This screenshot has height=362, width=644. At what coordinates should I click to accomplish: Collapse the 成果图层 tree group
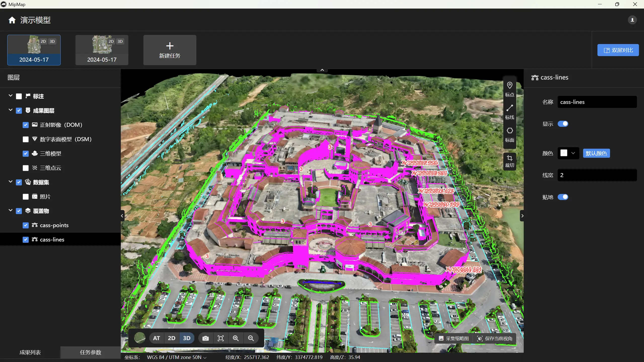(x=10, y=110)
